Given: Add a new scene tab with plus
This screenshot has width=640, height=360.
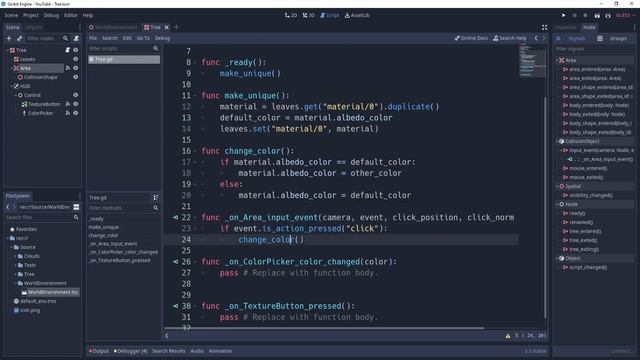Looking at the screenshot, I should coord(176,27).
